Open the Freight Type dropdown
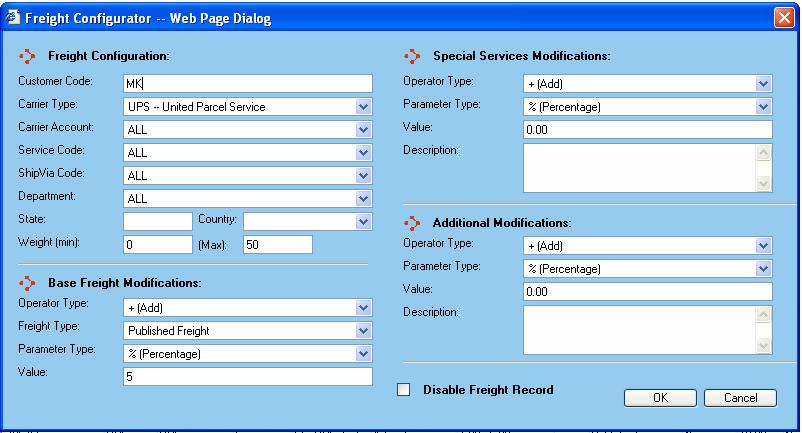The image size is (802, 433). click(363, 330)
